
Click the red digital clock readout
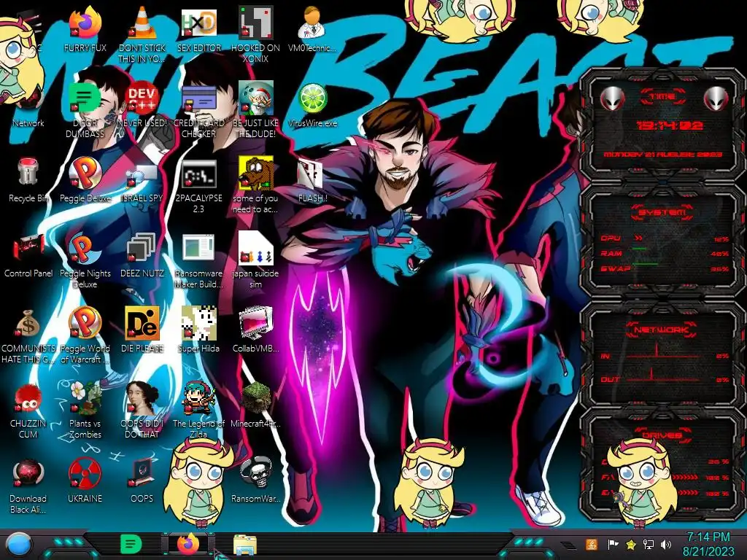pyautogui.click(x=670, y=125)
